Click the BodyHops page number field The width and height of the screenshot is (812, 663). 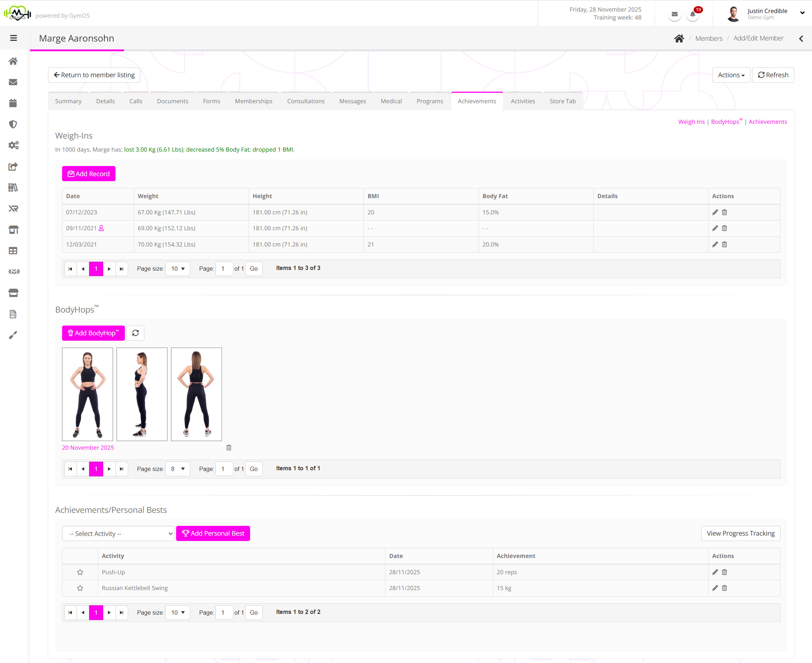224,468
